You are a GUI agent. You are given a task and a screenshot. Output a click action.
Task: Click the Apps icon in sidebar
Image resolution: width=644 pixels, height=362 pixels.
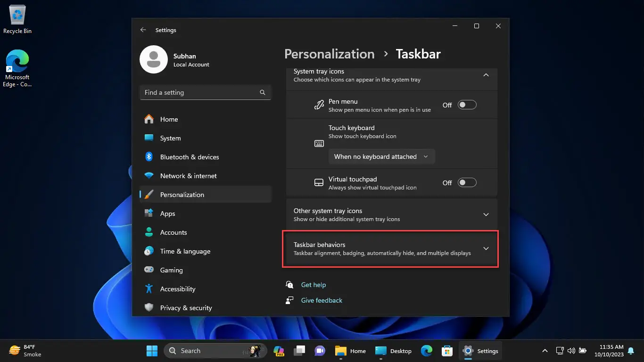[149, 214]
